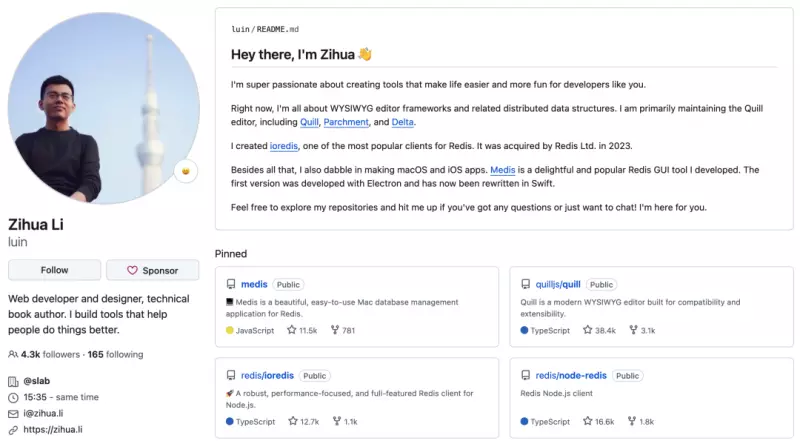
Task: Open the redis/ioredis pinned repository
Action: [x=267, y=376]
